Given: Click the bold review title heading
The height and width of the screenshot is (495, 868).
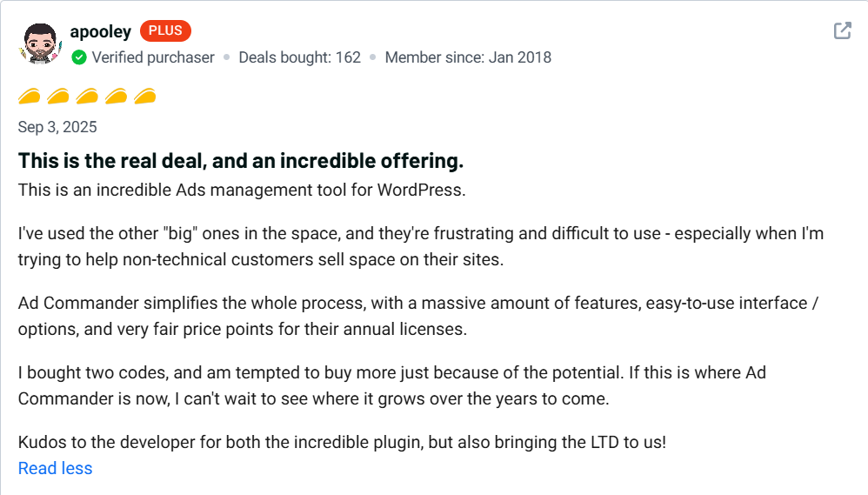Looking at the screenshot, I should click(241, 161).
